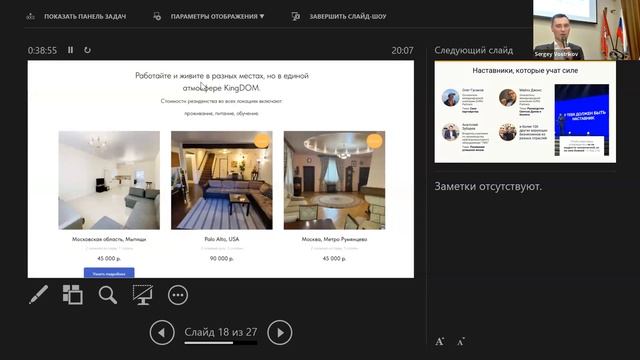Screen dimensions: 640x360
Task: Click the end slide show icon
Action: click(x=296, y=16)
